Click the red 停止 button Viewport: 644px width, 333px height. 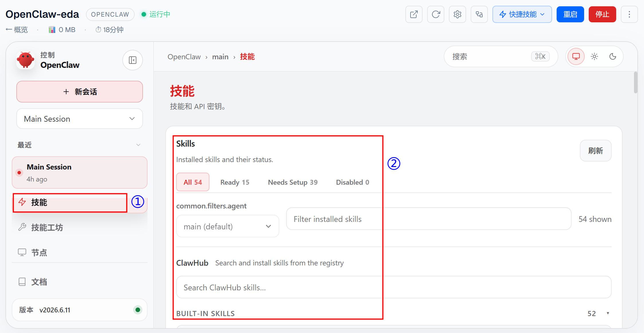pos(602,14)
